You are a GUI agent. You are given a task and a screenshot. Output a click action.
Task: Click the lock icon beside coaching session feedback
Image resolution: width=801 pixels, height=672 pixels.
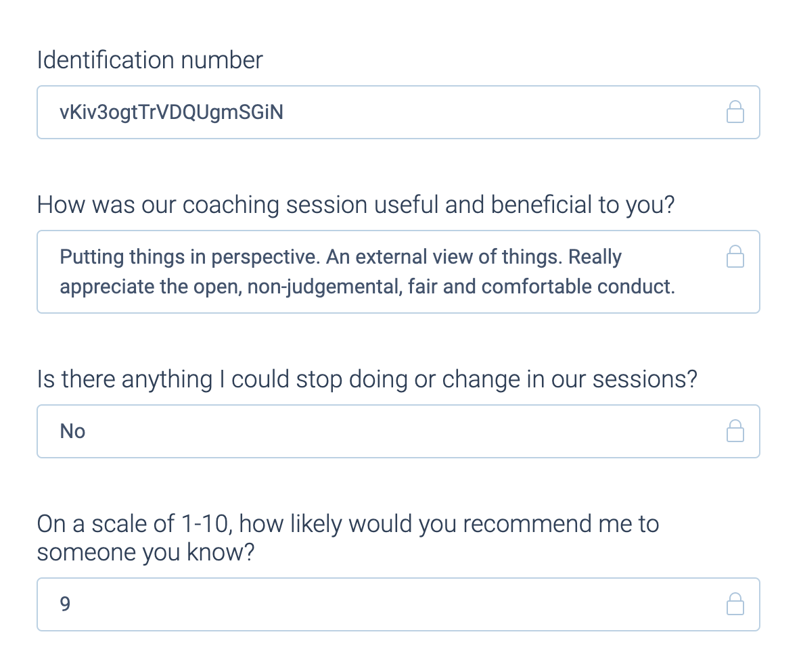pyautogui.click(x=735, y=257)
